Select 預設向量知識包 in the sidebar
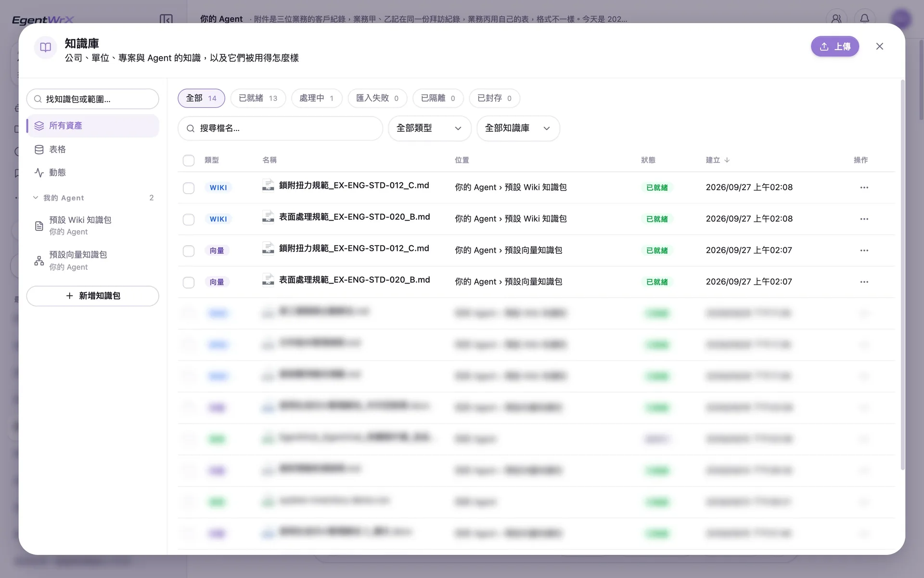924x578 pixels. [93, 261]
